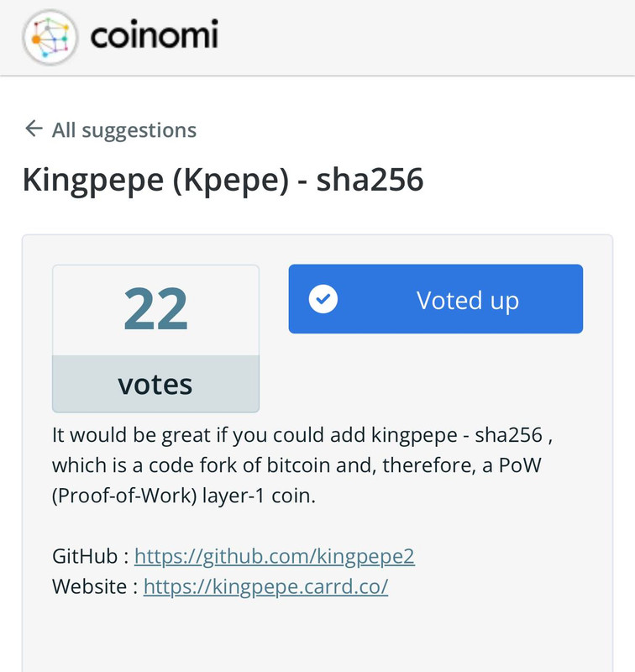Toggle the Voted up button
This screenshot has width=635, height=672.
436,299
